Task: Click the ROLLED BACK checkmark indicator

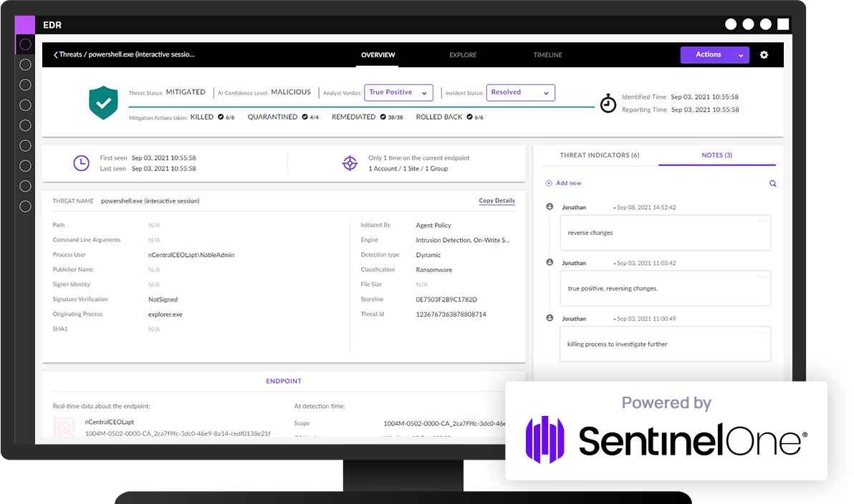Action: 470,117
